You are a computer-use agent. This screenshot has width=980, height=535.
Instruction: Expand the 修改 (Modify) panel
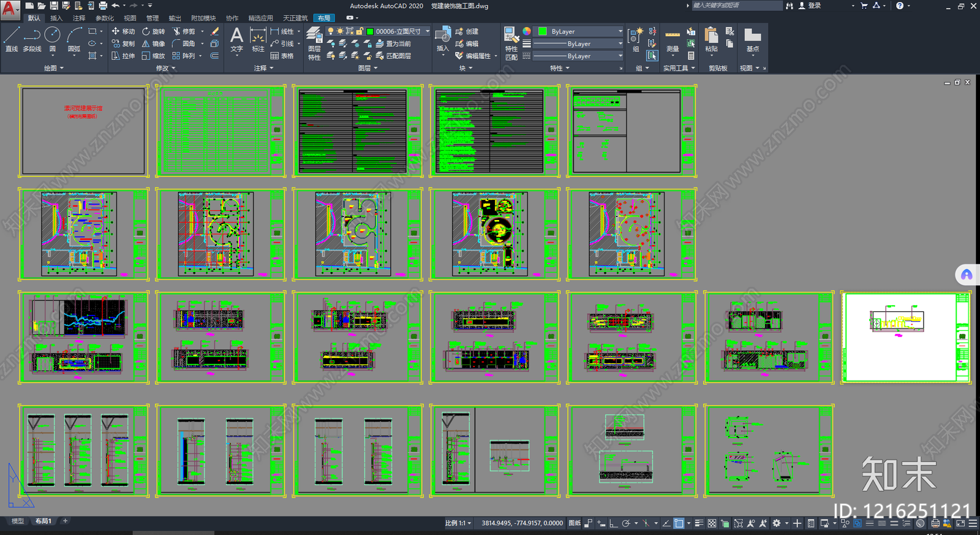click(x=166, y=68)
